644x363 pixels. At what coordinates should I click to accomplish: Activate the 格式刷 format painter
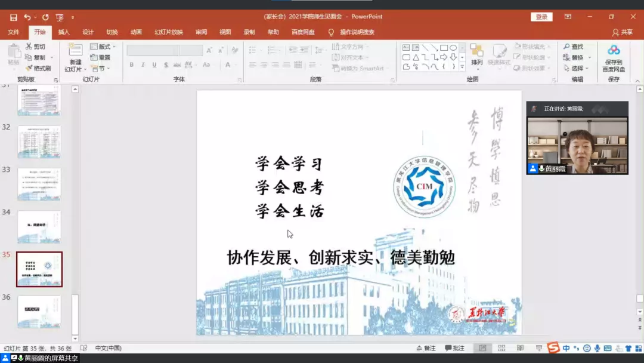(x=38, y=68)
